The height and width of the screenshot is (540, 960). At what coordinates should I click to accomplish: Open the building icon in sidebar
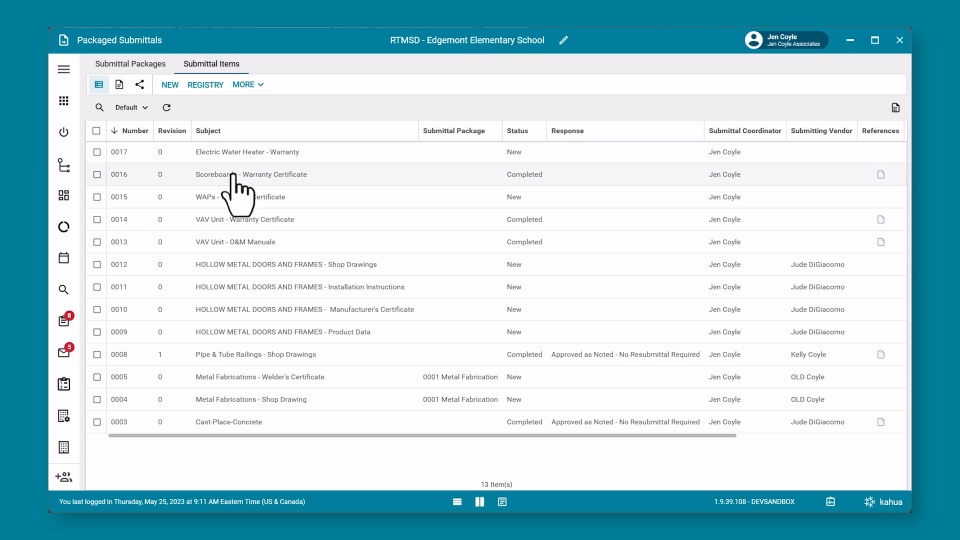[64, 447]
